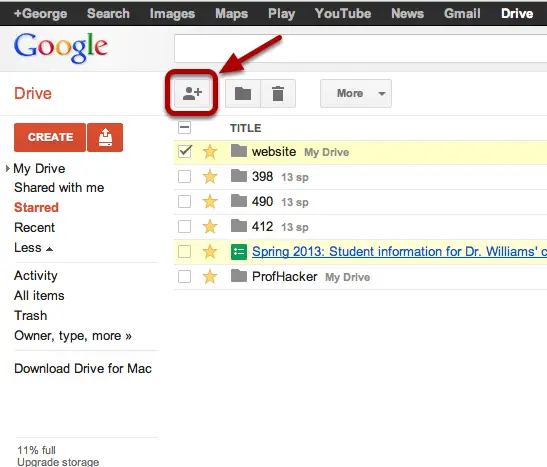The width and height of the screenshot is (547, 467).
Task: Toggle the star on the ProfHacker row
Action: 210,277
